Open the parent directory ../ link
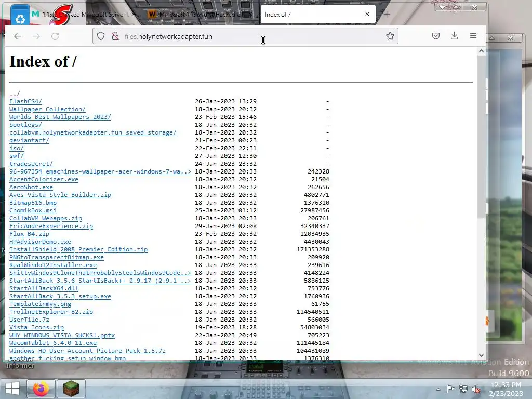The image size is (532, 399). point(15,94)
